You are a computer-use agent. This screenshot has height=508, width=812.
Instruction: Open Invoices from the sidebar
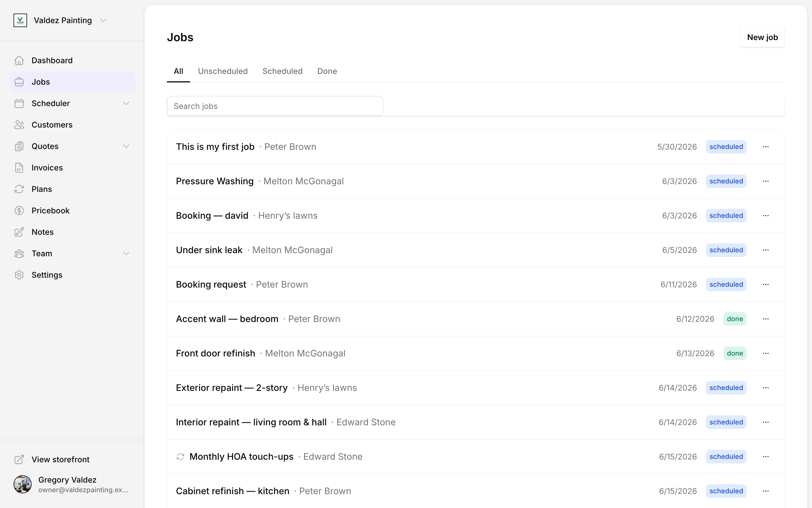tap(72, 168)
